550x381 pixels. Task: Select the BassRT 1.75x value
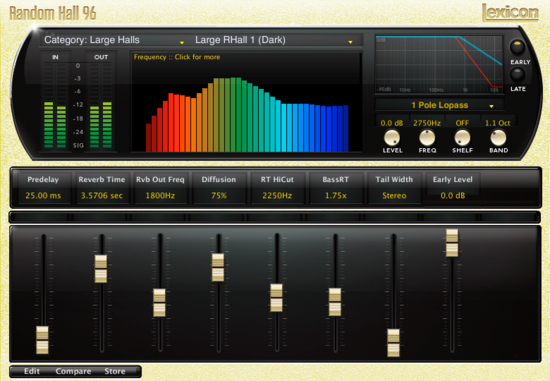[x=336, y=196]
